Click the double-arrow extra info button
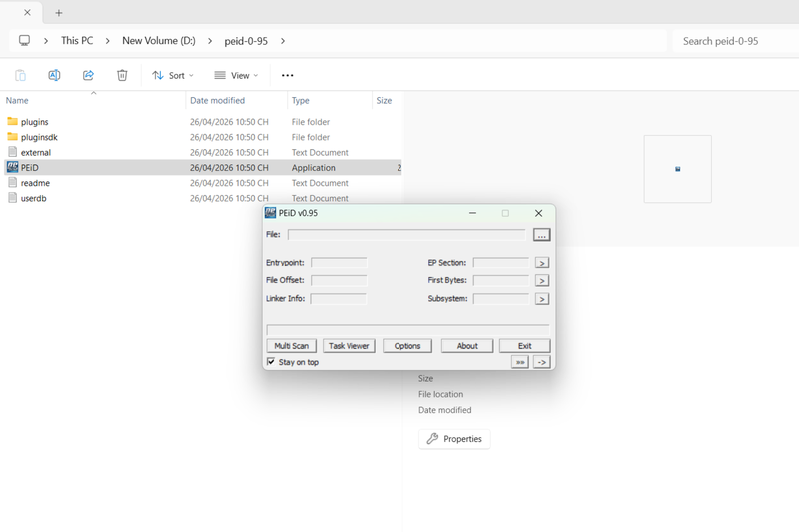Viewport: 799px width, 532px height. click(520, 362)
